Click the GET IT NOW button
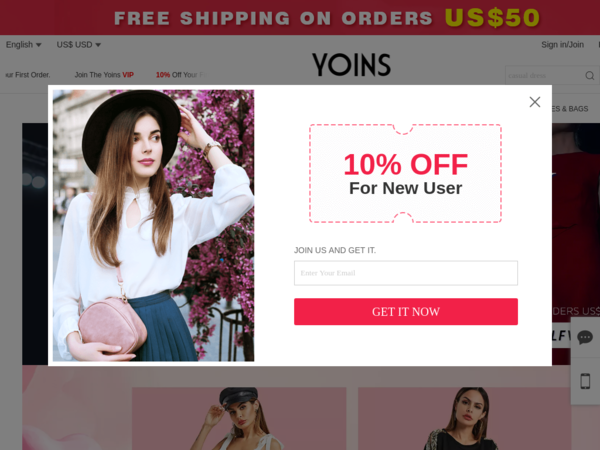 (406, 311)
